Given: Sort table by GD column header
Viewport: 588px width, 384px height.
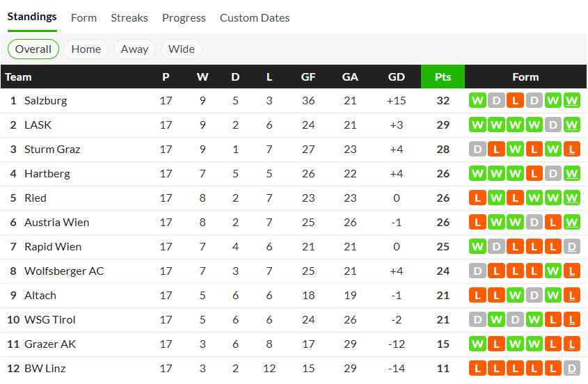Looking at the screenshot, I should click(x=396, y=77).
